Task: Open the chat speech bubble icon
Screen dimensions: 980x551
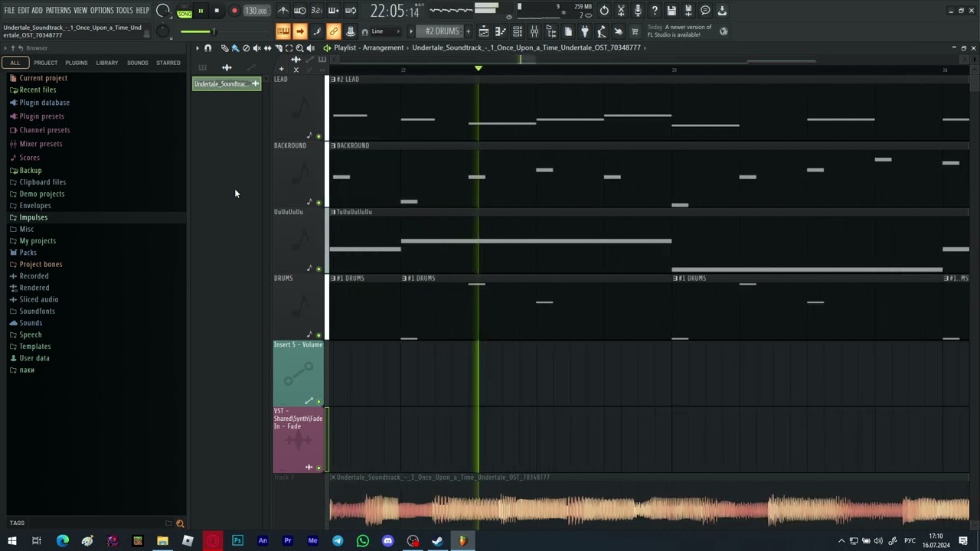Action: tap(705, 11)
